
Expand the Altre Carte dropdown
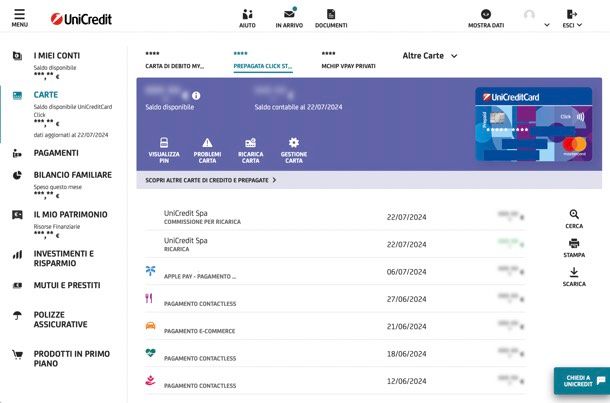coord(430,56)
